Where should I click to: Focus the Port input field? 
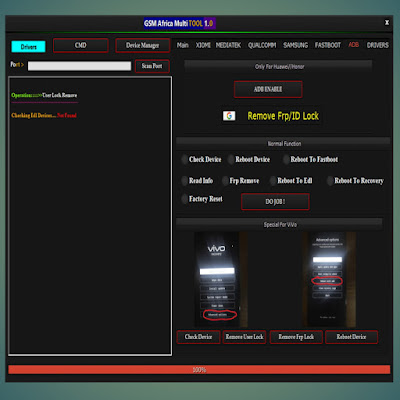79,66
